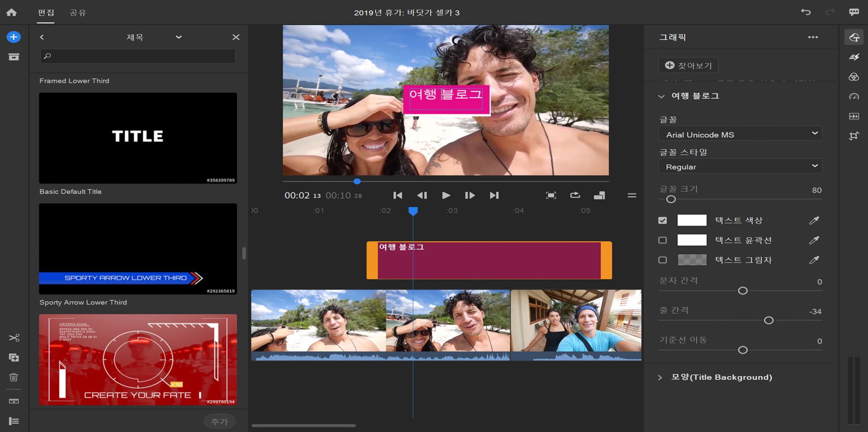Click the titles search input field

tap(138, 56)
